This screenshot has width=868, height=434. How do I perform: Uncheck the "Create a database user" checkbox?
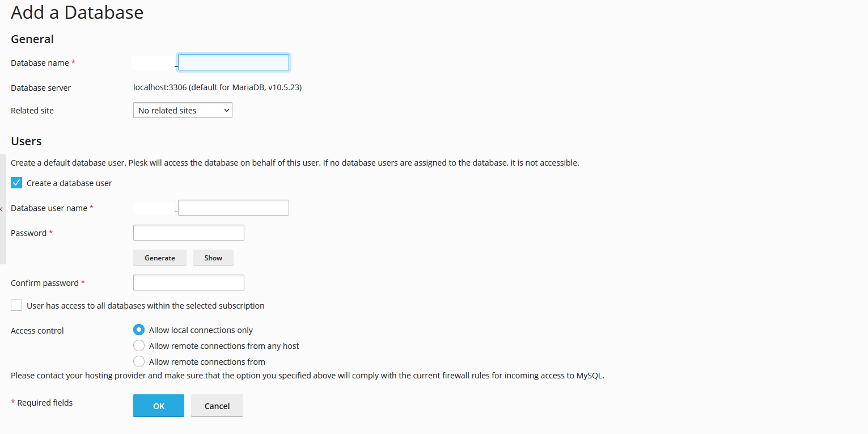point(16,182)
